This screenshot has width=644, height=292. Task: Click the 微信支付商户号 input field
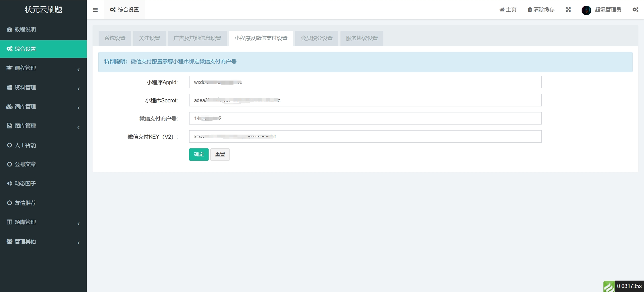pyautogui.click(x=365, y=118)
